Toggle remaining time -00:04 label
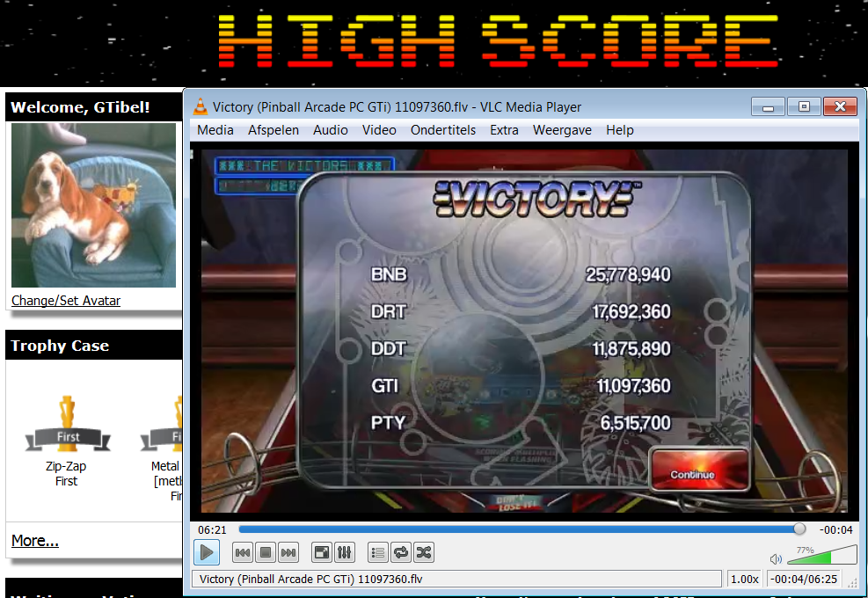 click(835, 530)
